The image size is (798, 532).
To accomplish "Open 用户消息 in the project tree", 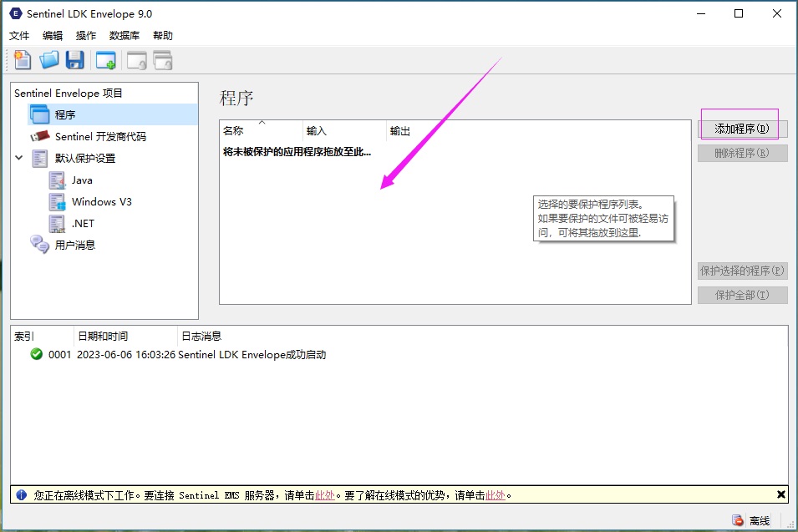I will 74,245.
